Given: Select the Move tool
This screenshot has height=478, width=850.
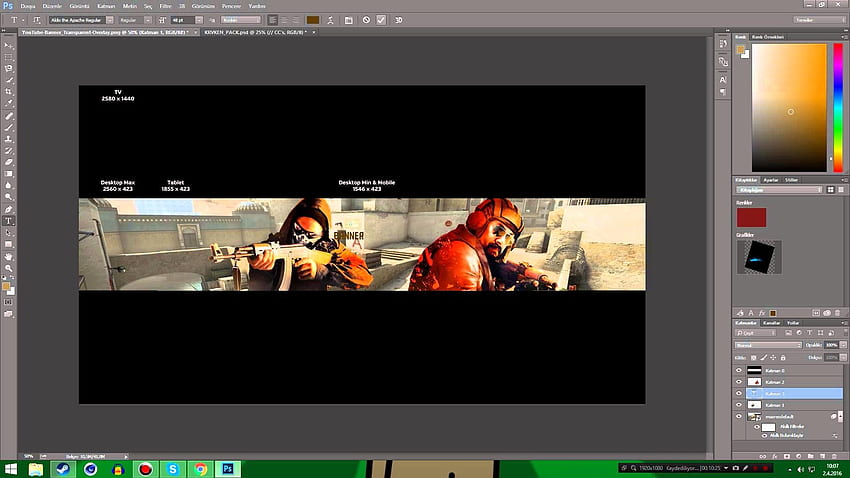Looking at the screenshot, I should pos(9,46).
